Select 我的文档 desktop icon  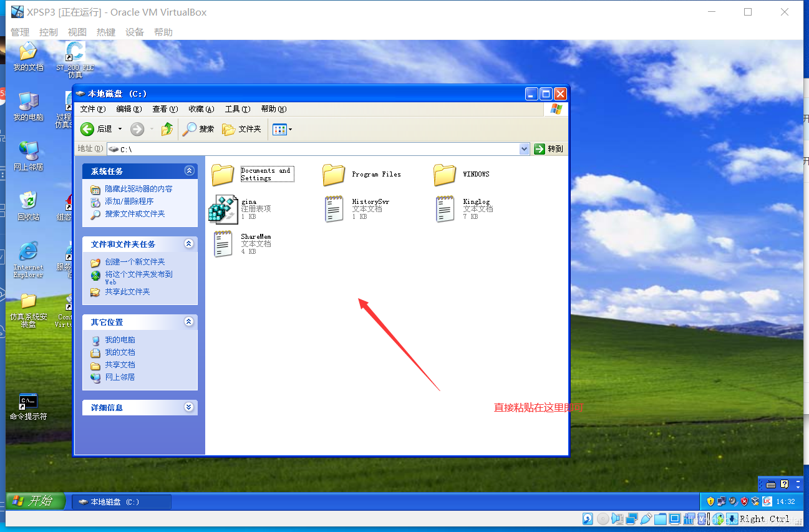click(x=29, y=57)
